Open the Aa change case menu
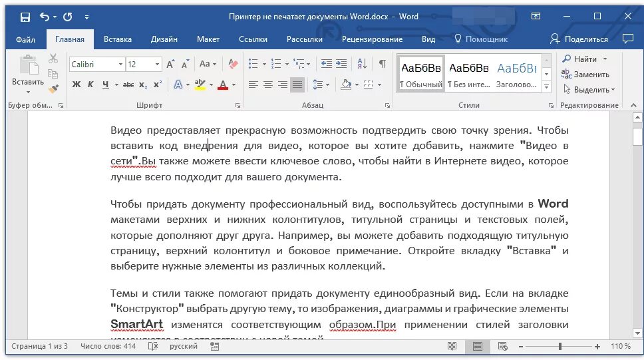Screen dimensions: 644x360 click(x=207, y=64)
